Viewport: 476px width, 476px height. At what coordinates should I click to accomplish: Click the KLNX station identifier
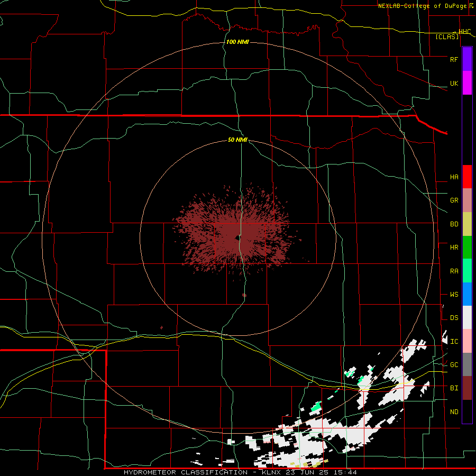pos(271,472)
